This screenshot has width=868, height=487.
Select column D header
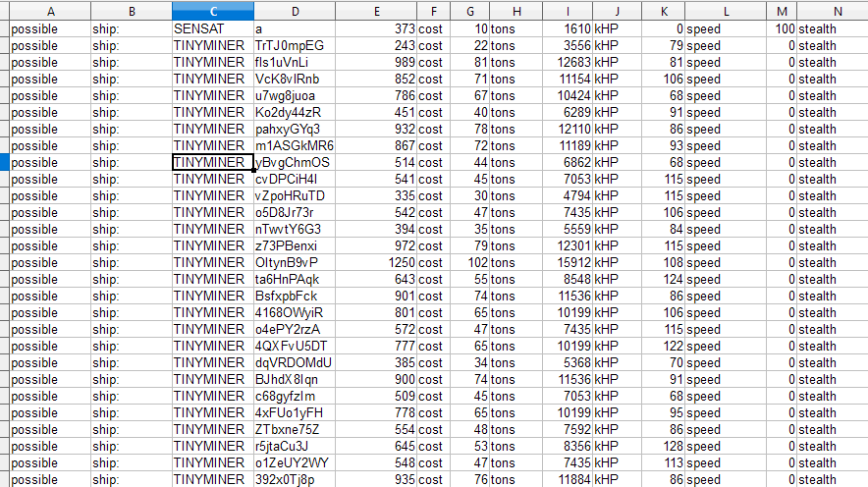tap(295, 11)
